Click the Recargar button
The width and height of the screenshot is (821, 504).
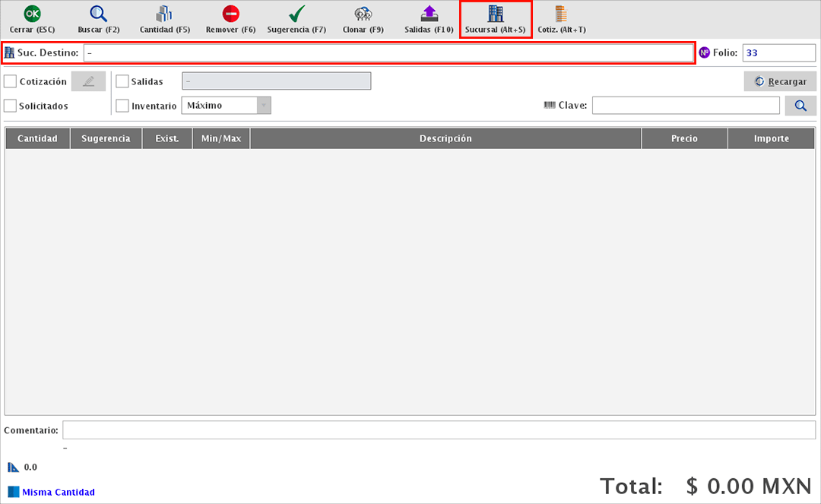pyautogui.click(x=780, y=81)
